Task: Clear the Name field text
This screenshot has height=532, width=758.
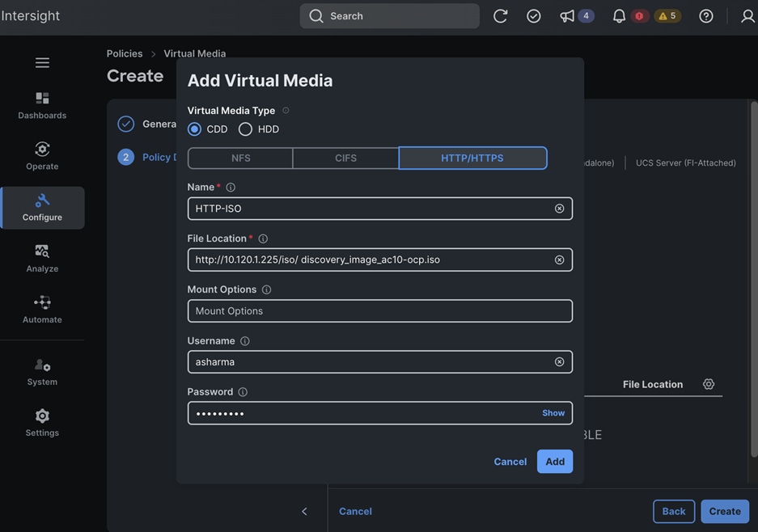Action: pyautogui.click(x=559, y=209)
